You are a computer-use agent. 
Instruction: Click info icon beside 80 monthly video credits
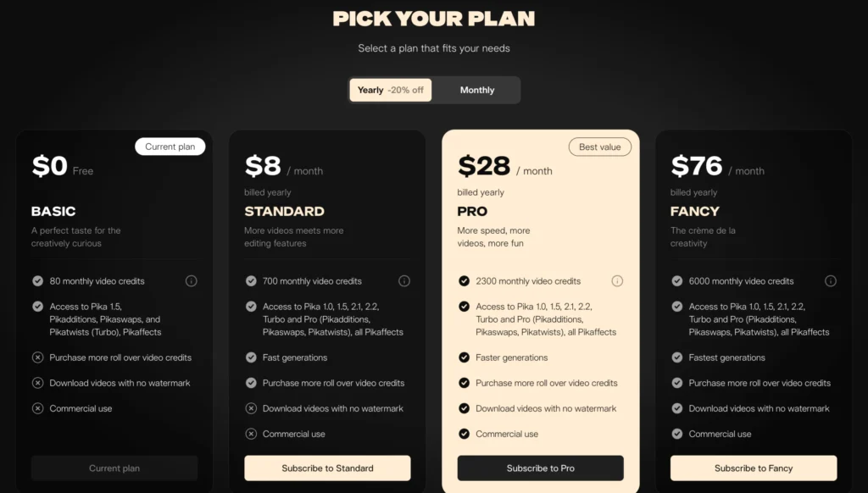[x=192, y=281]
